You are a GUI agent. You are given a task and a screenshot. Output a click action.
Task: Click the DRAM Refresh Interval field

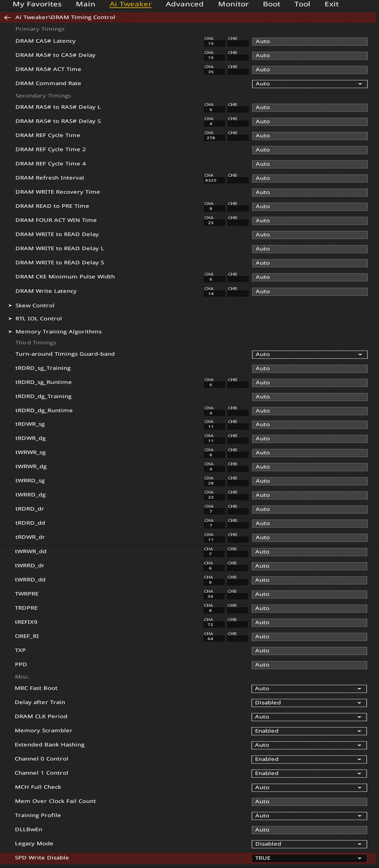(x=310, y=179)
